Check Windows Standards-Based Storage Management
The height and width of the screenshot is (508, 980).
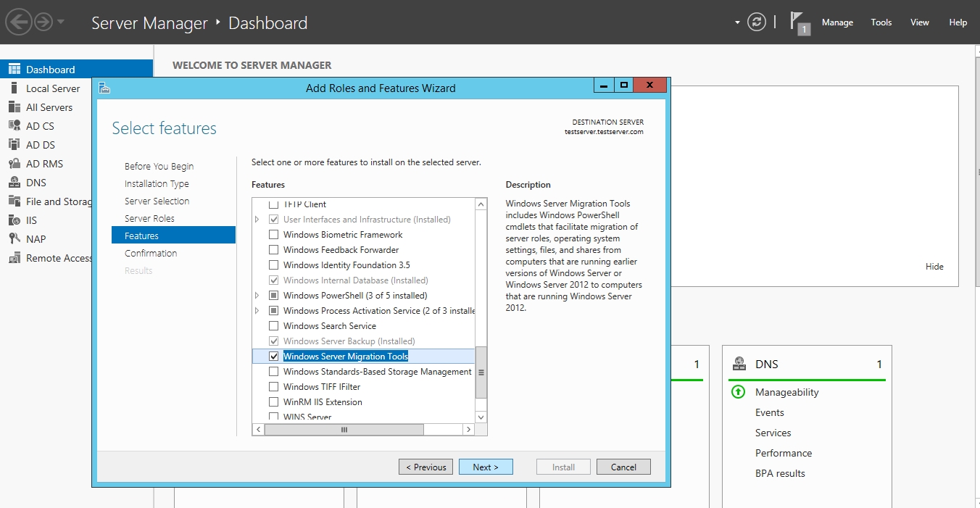(273, 372)
